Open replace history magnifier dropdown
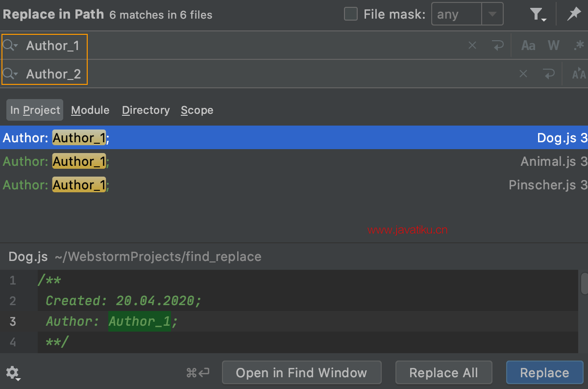Viewport: 588px width, 389px height. [10, 74]
